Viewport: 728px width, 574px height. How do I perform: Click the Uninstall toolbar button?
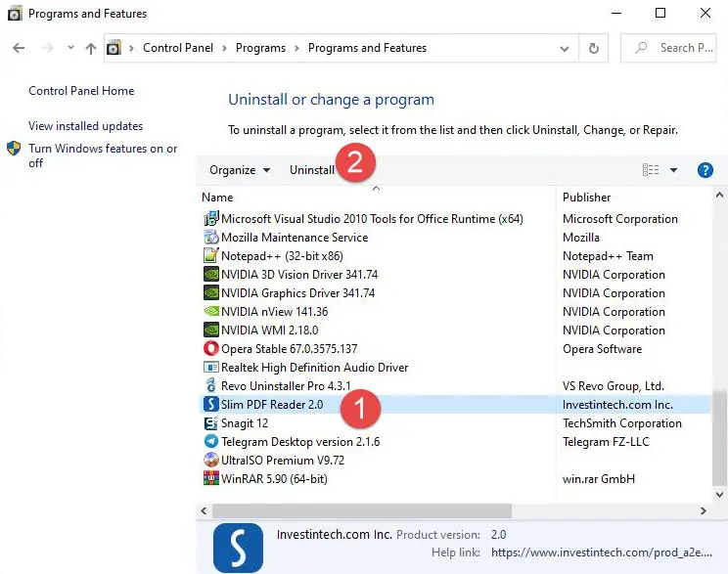click(312, 170)
